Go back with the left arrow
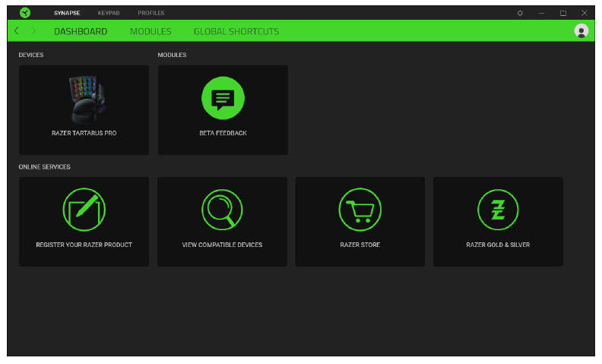Screen dimensions: 602x364 [17, 30]
